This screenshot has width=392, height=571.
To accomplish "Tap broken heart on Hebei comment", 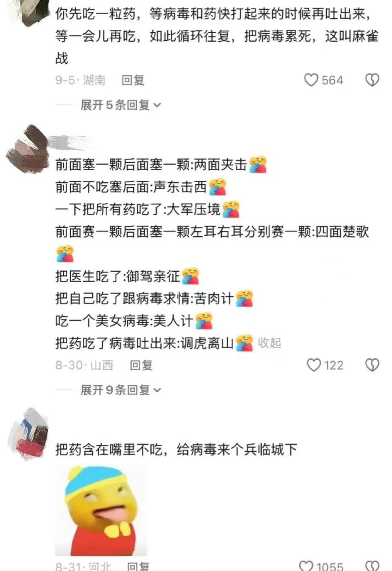I will tap(372, 566).
